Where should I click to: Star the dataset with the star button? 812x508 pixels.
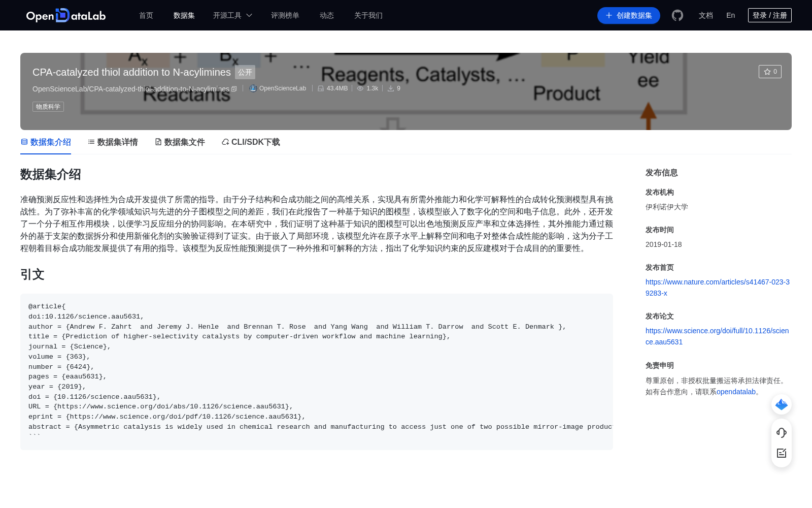tap(770, 72)
